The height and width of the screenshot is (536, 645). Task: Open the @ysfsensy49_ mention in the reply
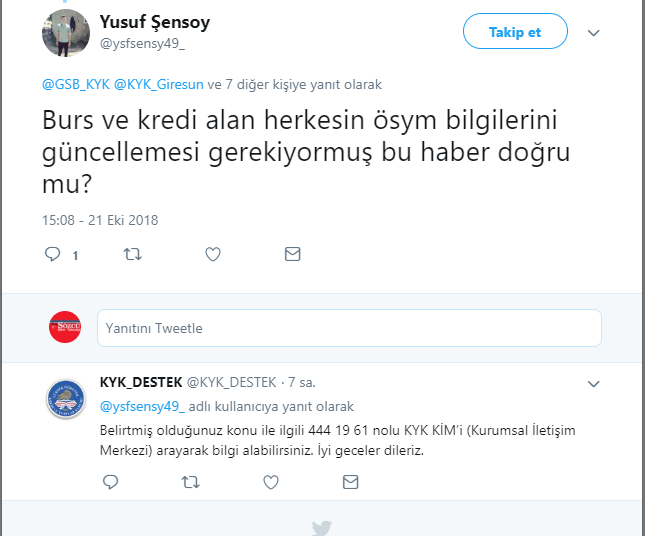(142, 407)
